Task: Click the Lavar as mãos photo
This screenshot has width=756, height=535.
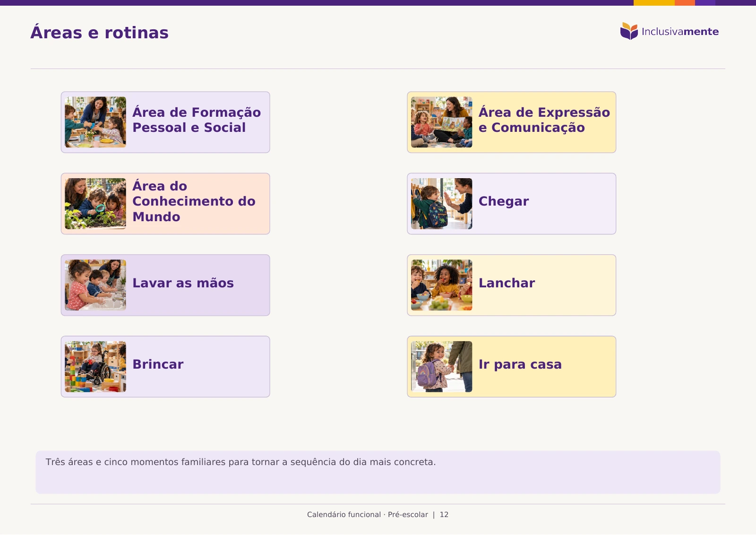Action: pos(95,285)
